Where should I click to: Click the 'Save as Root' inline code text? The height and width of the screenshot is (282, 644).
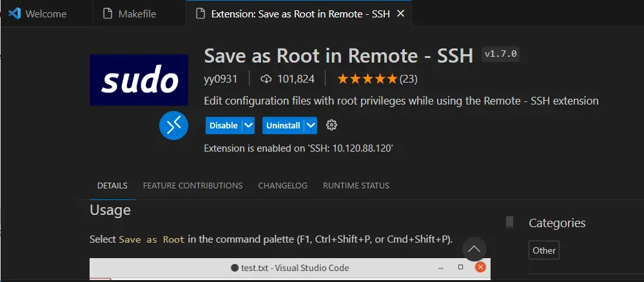tap(151, 239)
